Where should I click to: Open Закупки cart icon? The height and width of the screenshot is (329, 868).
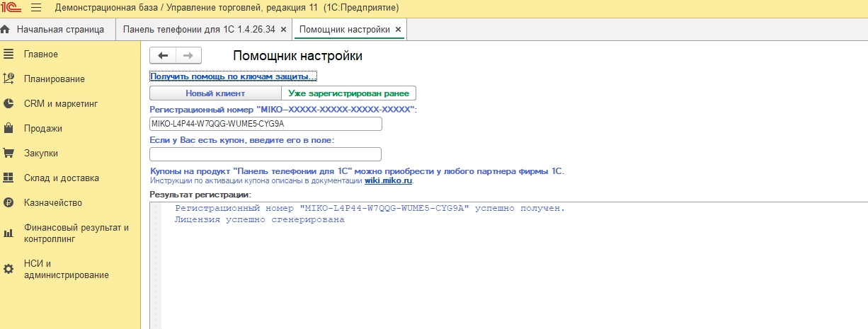click(x=8, y=153)
